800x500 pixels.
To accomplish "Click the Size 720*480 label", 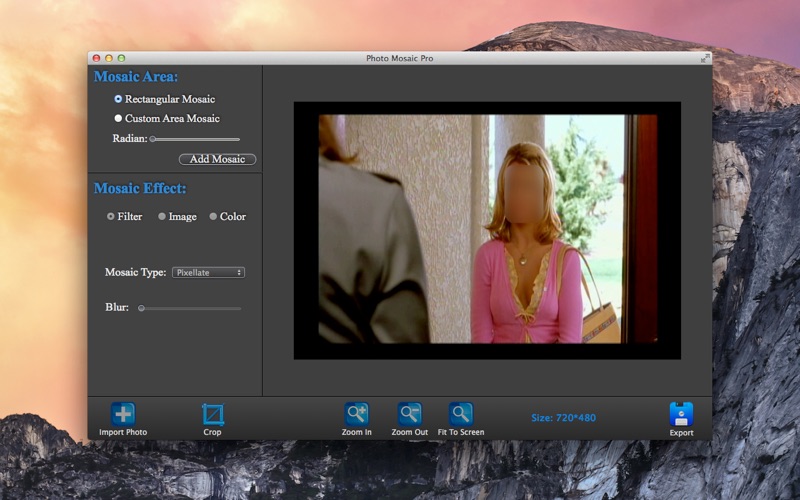I will [x=562, y=418].
